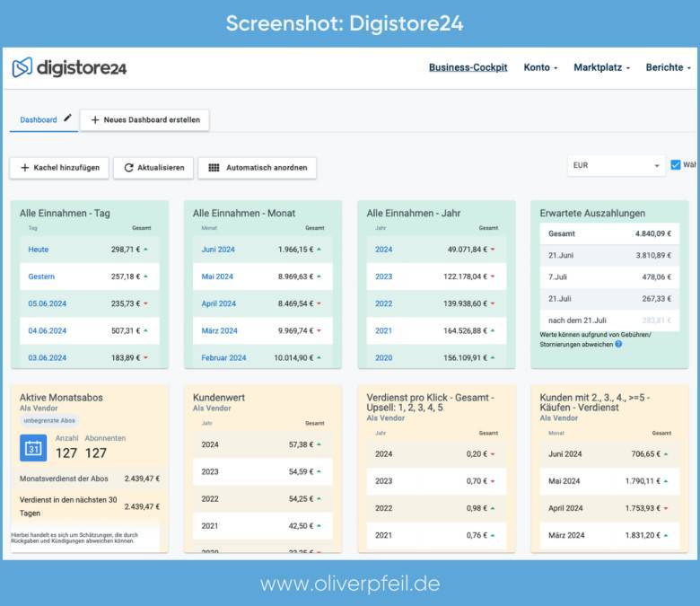Click the 21.Juli payout row

[x=609, y=299]
